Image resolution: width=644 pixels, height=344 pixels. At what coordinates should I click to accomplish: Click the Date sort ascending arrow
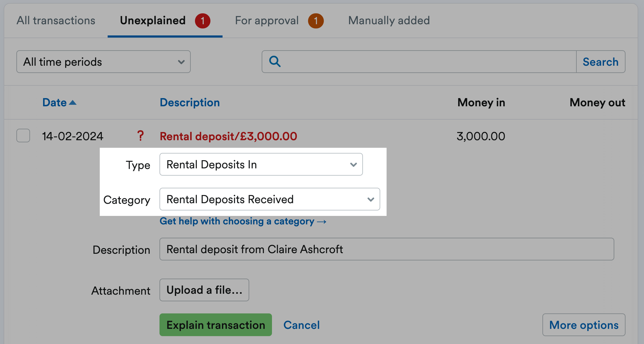coord(73,103)
